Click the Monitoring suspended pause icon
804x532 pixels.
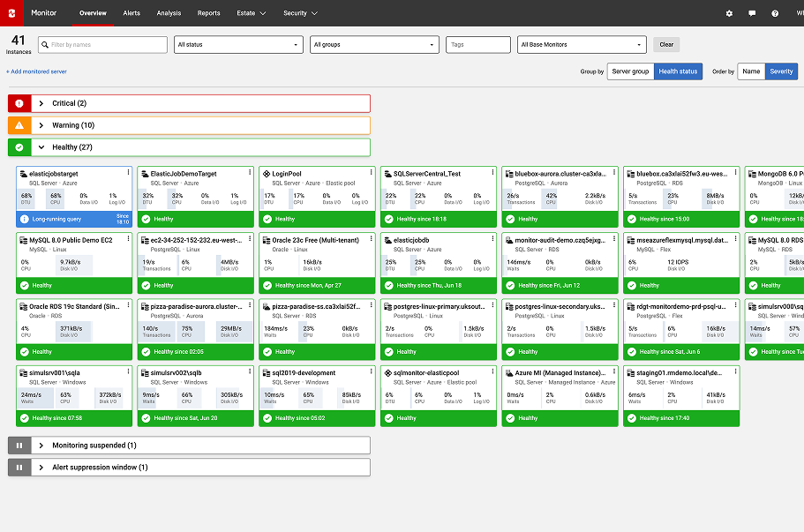[x=19, y=446]
